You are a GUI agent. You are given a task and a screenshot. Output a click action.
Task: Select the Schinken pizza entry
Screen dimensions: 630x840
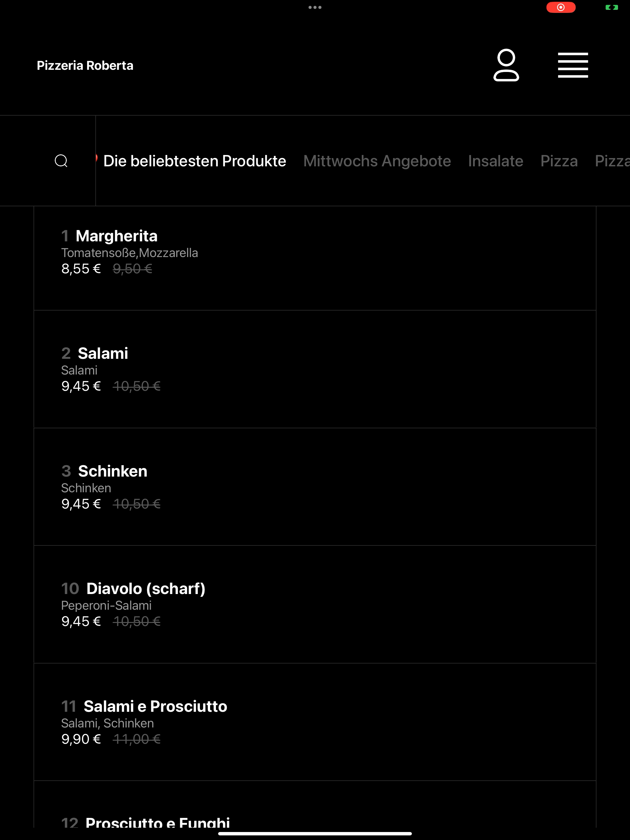click(315, 487)
